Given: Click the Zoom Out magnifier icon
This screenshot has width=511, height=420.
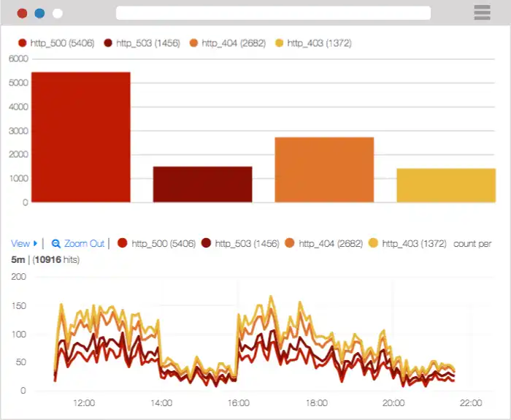Looking at the screenshot, I should tap(55, 243).
